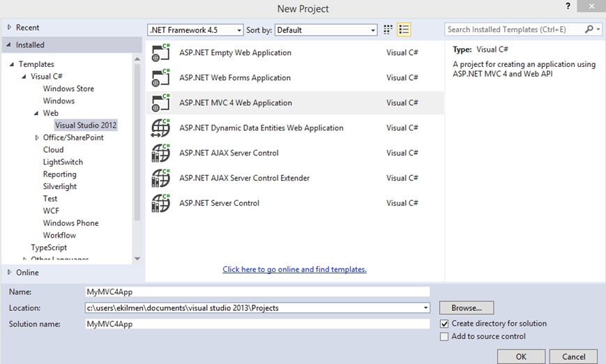This screenshot has width=606, height=364.
Task: Select the Reporting template category
Action: coord(60,174)
